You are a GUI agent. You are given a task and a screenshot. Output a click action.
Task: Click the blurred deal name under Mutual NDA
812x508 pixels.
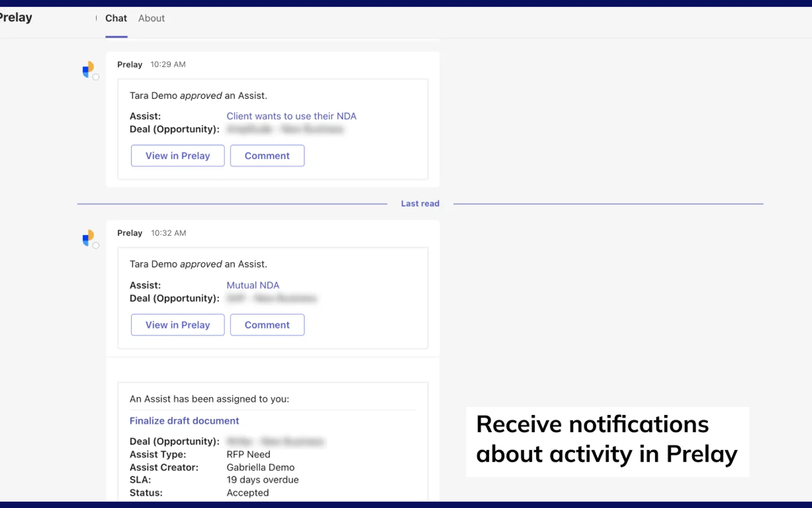click(272, 298)
